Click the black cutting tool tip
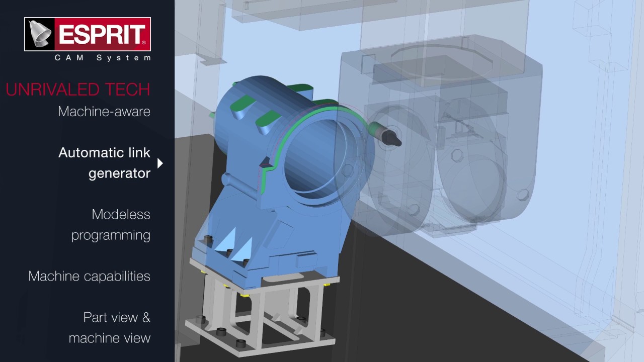This screenshot has height=362, width=644. click(x=392, y=138)
